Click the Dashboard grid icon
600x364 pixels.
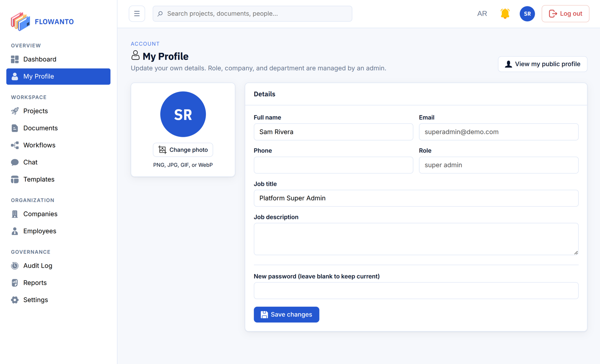coord(15,59)
